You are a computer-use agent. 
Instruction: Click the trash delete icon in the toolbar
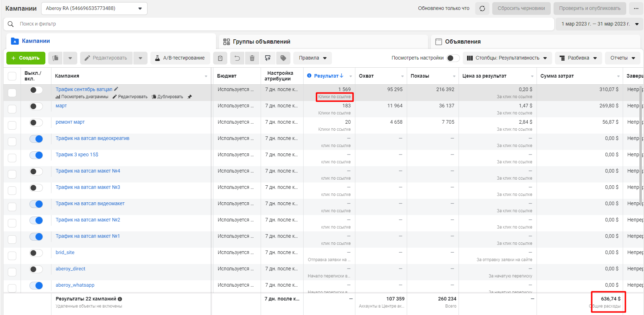252,58
